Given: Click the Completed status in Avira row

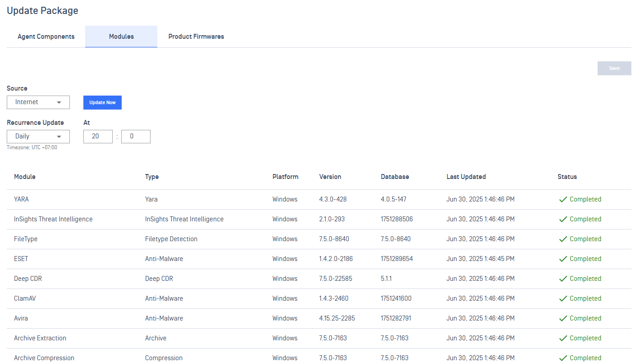Looking at the screenshot, I should pos(585,318).
